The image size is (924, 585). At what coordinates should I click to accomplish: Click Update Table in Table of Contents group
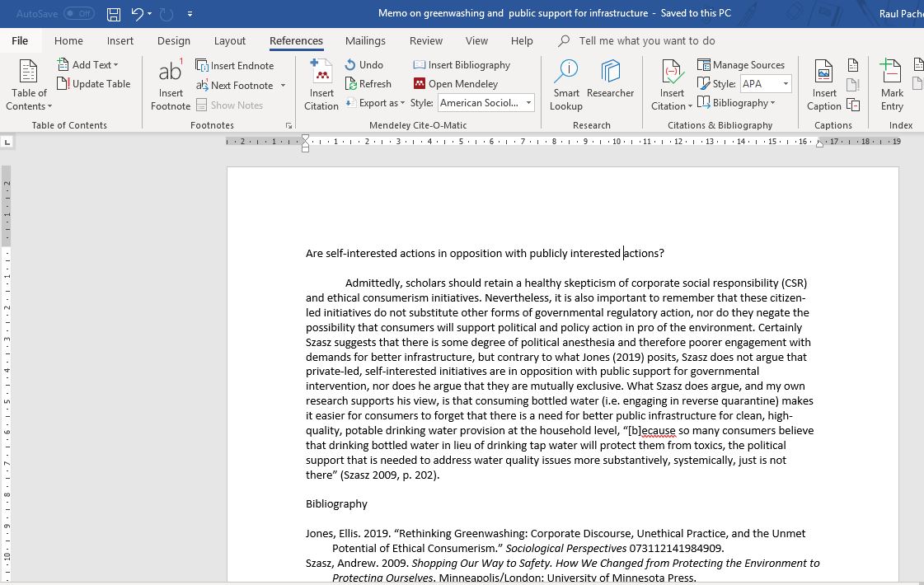coord(94,84)
